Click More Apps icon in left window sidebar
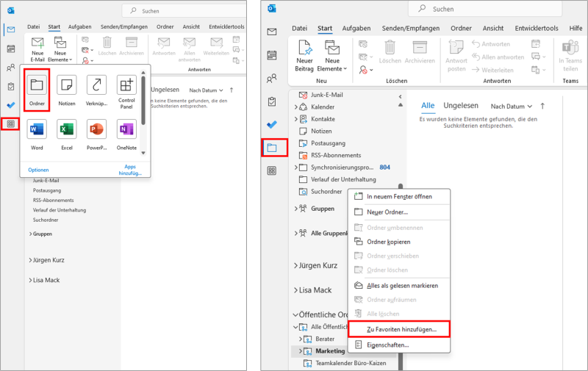 click(11, 123)
